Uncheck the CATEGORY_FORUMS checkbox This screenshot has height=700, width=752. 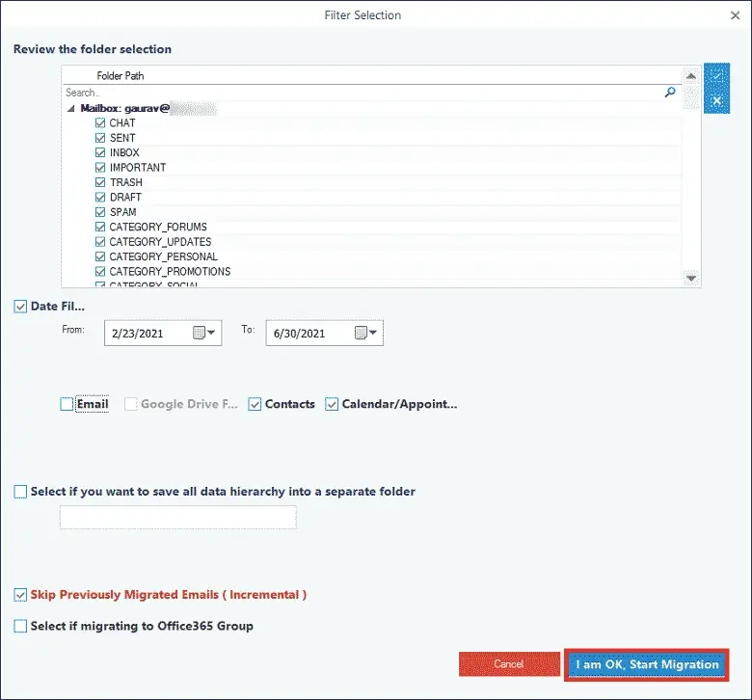[x=99, y=227]
